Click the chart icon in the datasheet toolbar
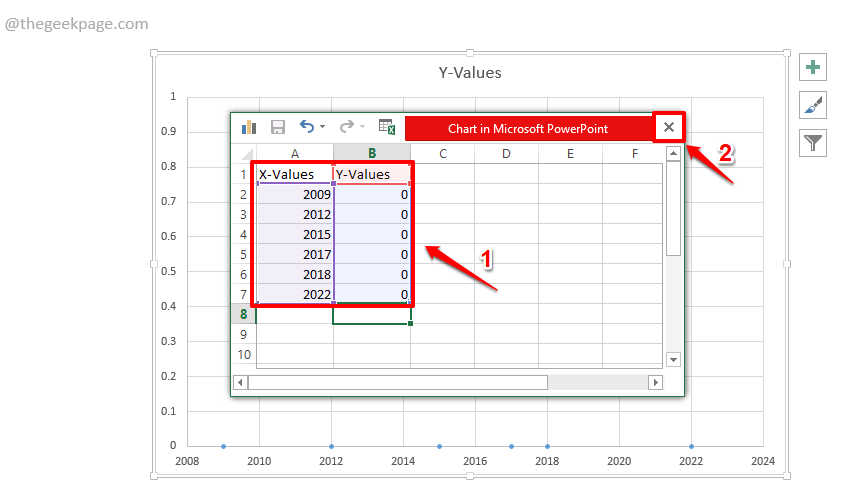 (249, 127)
